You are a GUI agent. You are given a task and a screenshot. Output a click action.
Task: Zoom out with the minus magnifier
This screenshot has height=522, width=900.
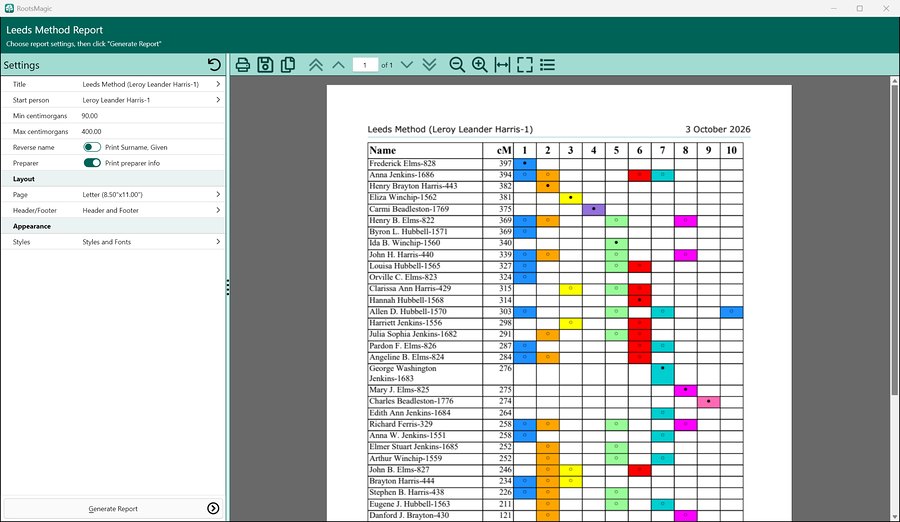click(x=457, y=65)
